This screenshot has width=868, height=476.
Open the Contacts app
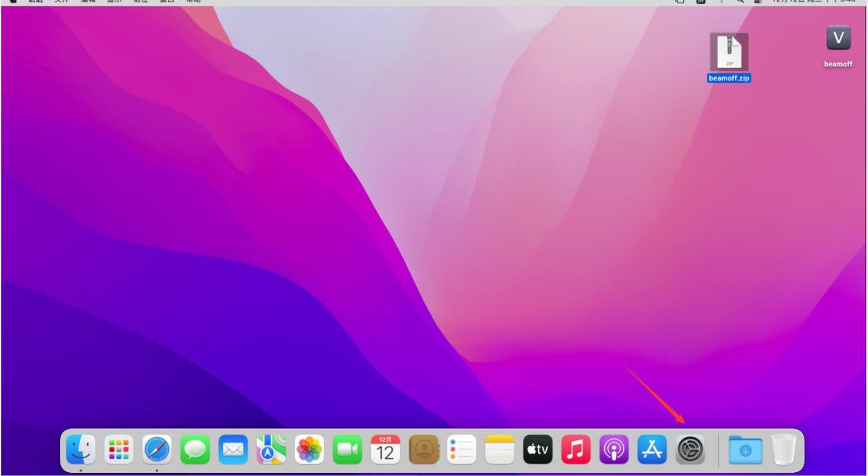(424, 450)
